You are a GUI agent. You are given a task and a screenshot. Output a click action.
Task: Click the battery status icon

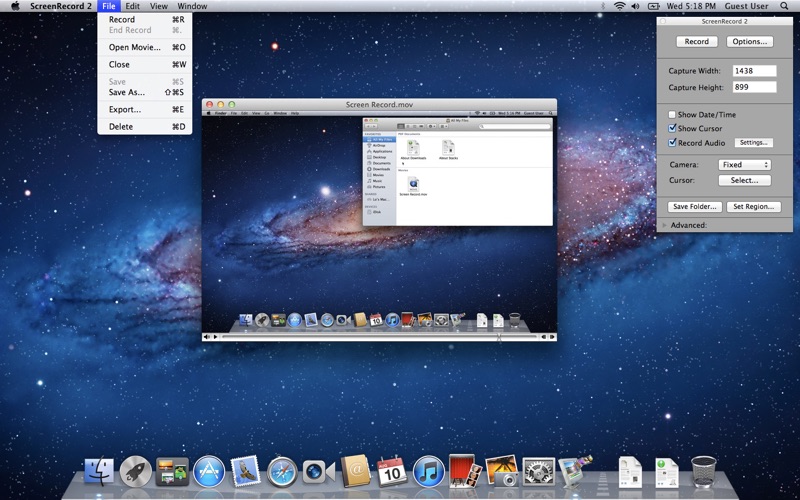(654, 6)
